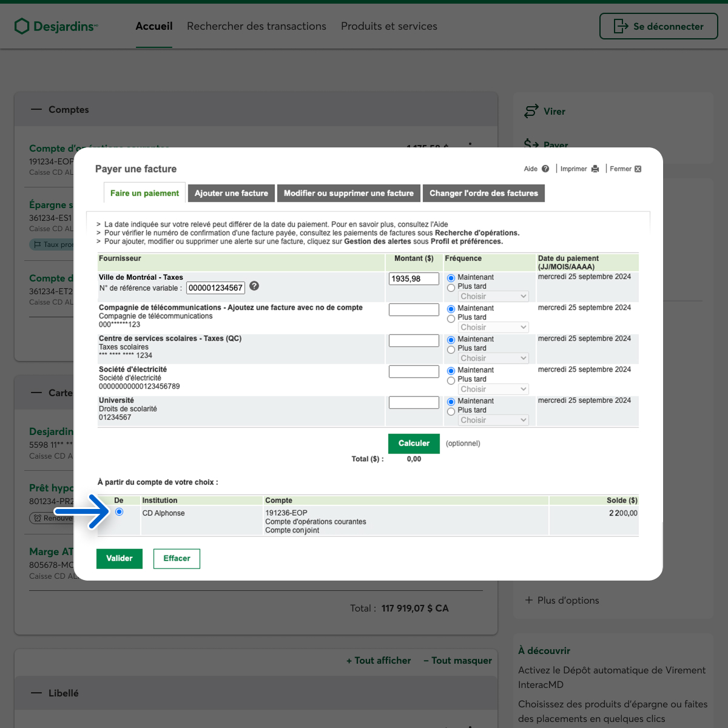Click the green Calculer button

[414, 443]
